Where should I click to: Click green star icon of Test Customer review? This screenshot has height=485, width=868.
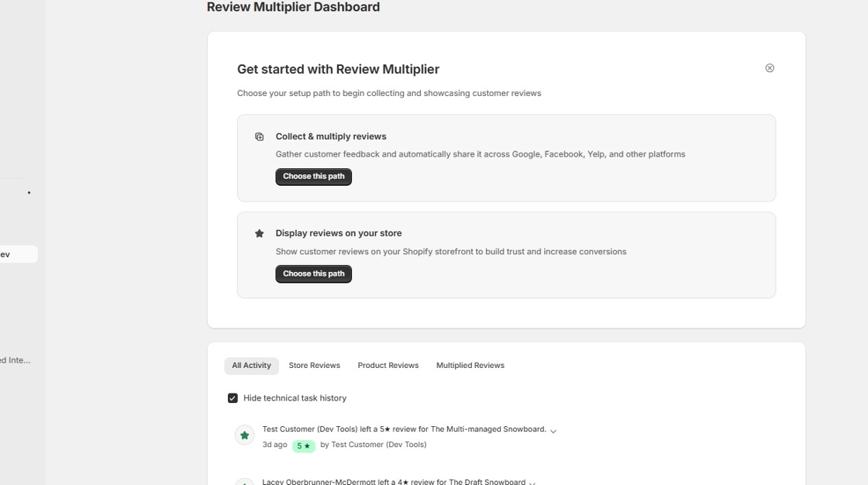(x=245, y=435)
